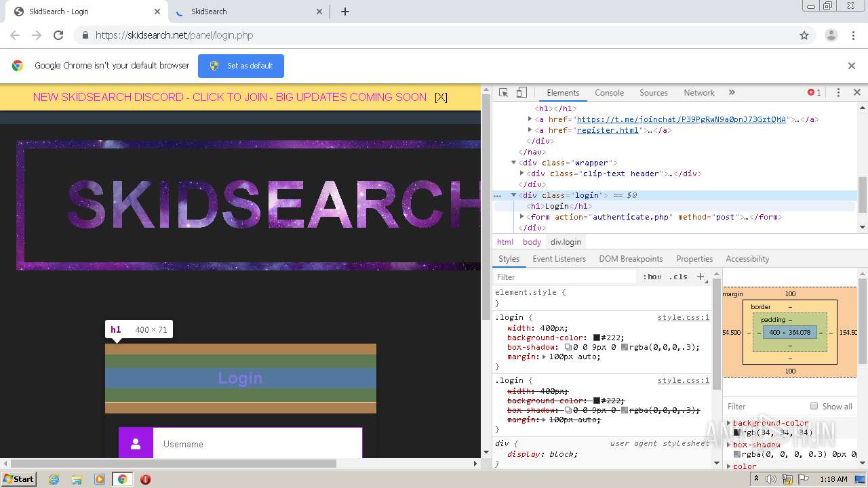Screen dimensions: 868x488
Task: Dismiss the default browser infobar
Action: tap(851, 66)
